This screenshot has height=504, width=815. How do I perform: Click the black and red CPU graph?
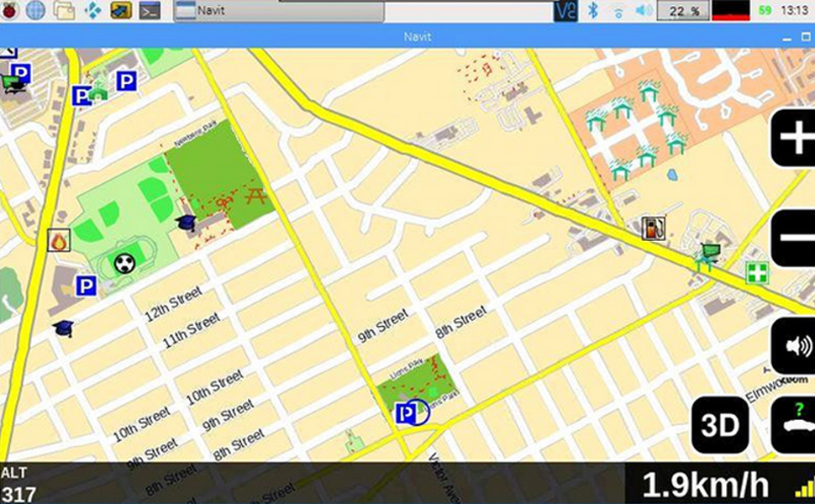pyautogui.click(x=731, y=10)
